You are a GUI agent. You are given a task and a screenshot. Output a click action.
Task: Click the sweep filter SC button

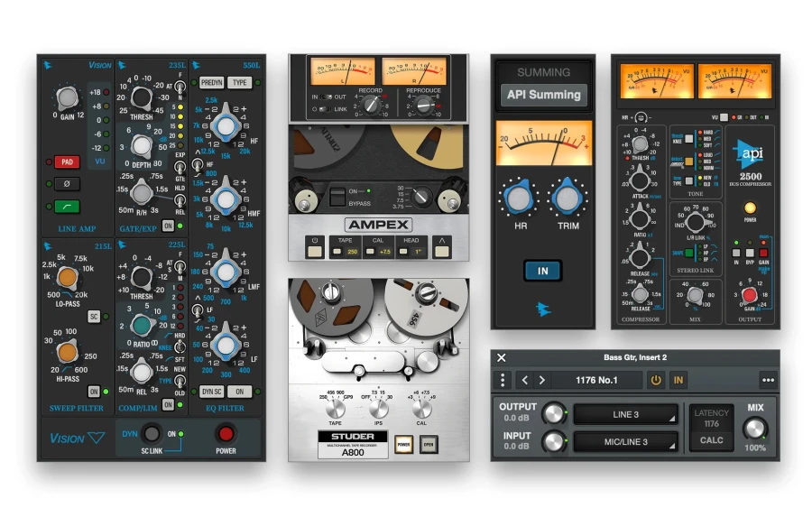pyautogui.click(x=94, y=316)
